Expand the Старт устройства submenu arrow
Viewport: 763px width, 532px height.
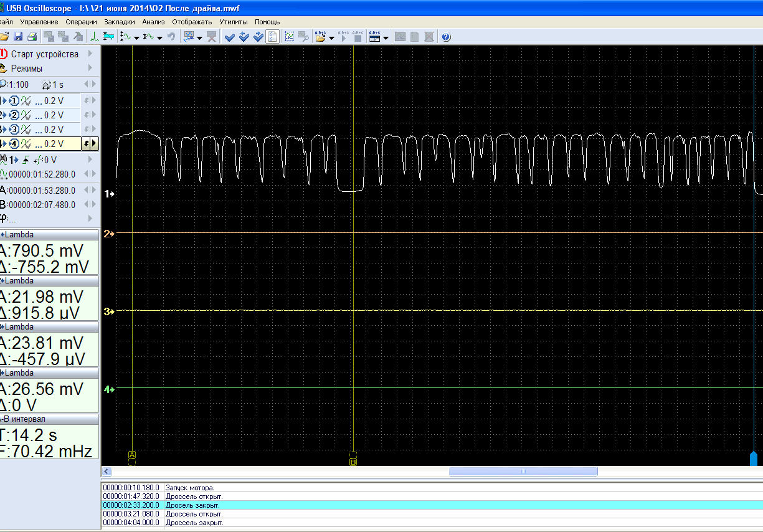pos(90,54)
